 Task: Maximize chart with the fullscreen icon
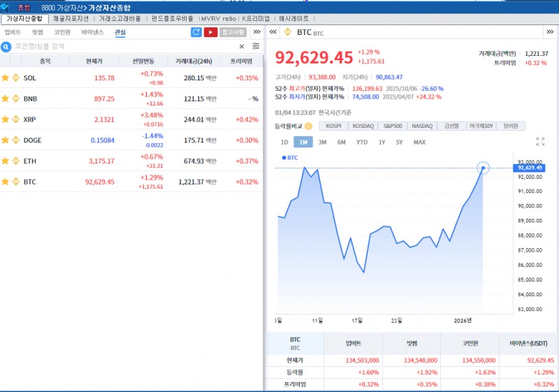click(x=540, y=141)
